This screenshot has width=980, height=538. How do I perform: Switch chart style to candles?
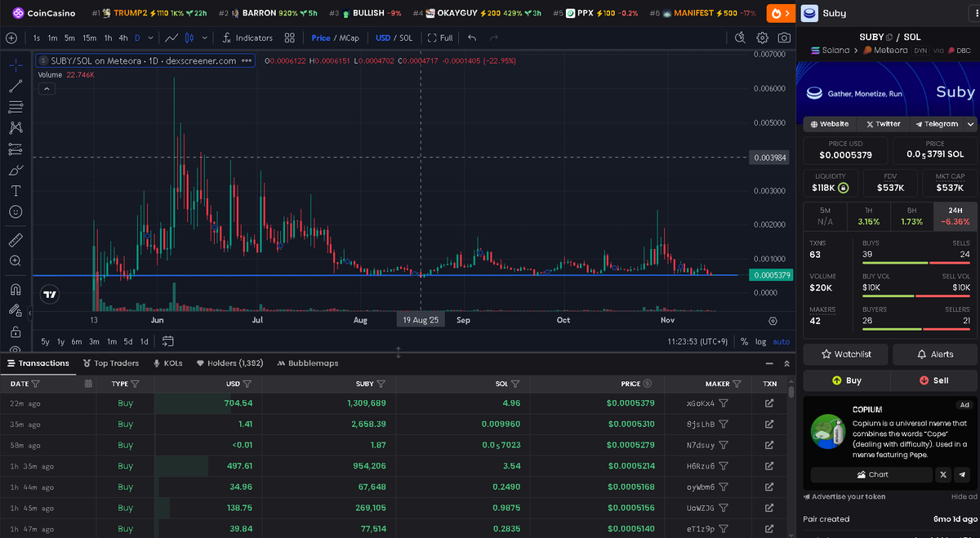tap(189, 38)
